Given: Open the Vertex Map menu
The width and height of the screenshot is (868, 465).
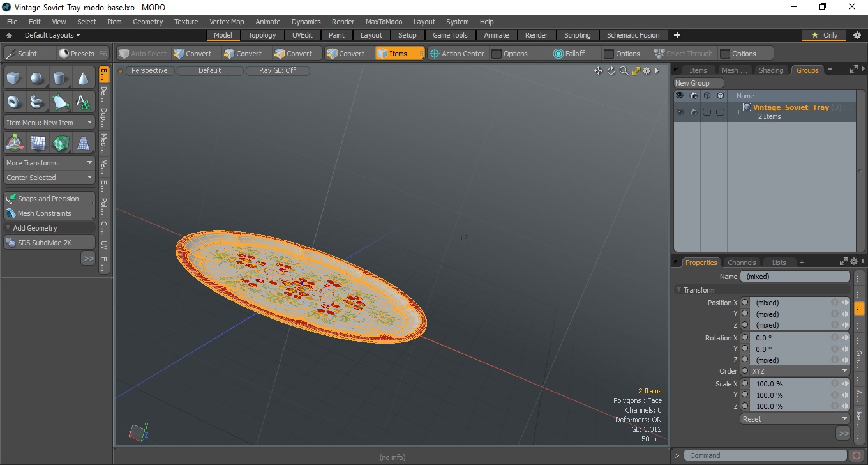Looking at the screenshot, I should [x=227, y=22].
